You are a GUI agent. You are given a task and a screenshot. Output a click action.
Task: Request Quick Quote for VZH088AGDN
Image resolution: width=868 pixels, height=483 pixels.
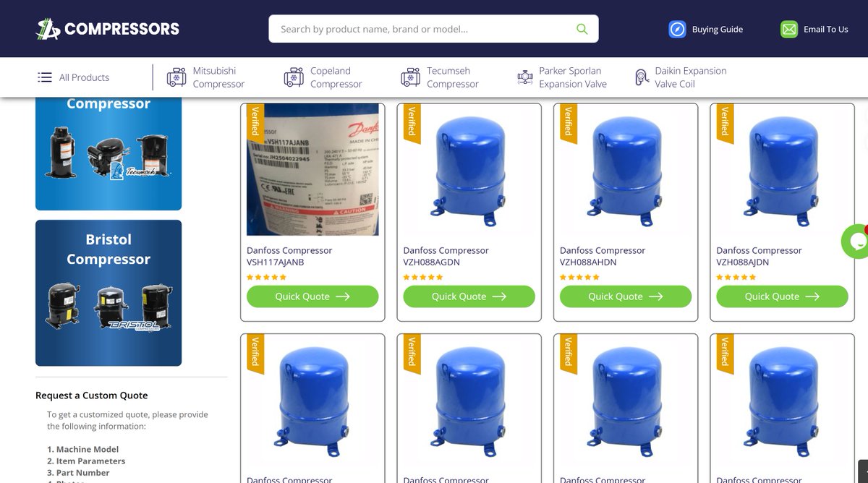469,296
